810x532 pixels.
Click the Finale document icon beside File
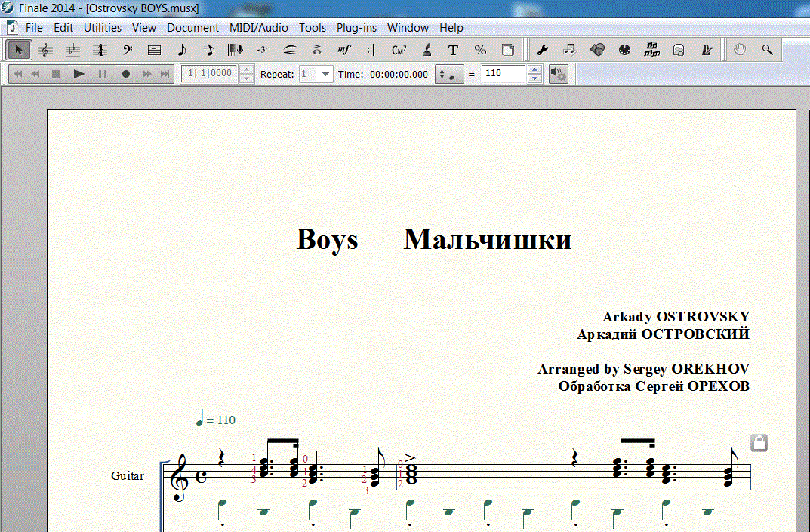(x=12, y=27)
